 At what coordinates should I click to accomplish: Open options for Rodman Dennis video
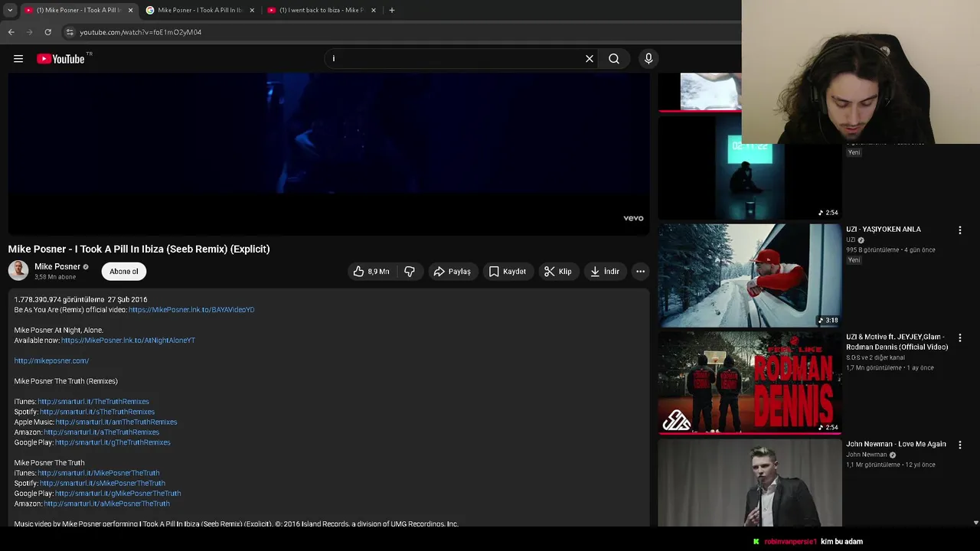(x=959, y=337)
